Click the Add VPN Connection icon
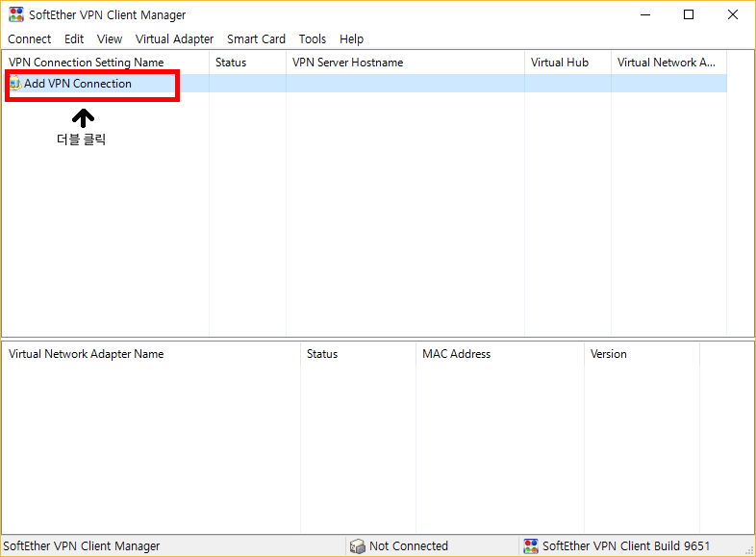The height and width of the screenshot is (557, 756). (15, 84)
